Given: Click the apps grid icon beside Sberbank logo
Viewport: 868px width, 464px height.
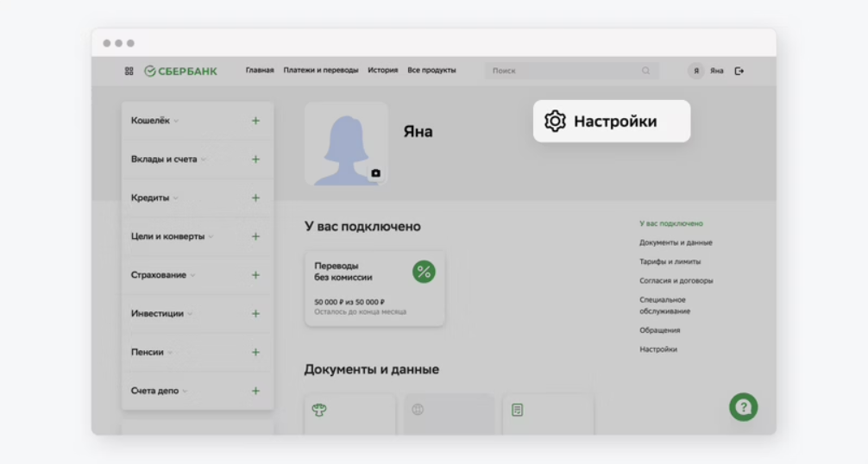Looking at the screenshot, I should point(129,71).
